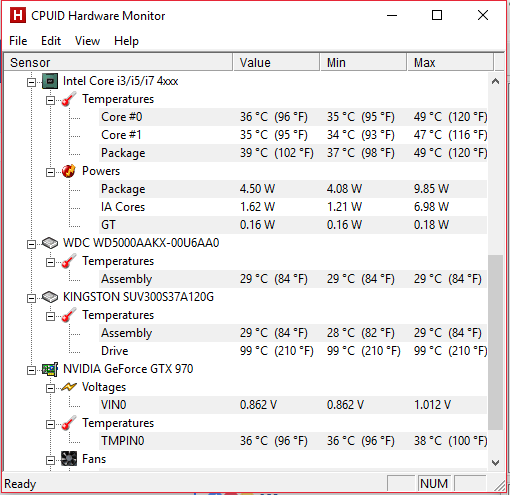
Task: Click the thermometer icon under WDC drive
Action: (x=69, y=261)
